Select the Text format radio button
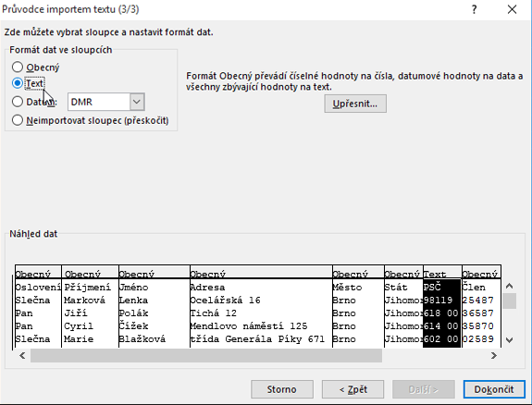This screenshot has height=405, width=532. 18,83
